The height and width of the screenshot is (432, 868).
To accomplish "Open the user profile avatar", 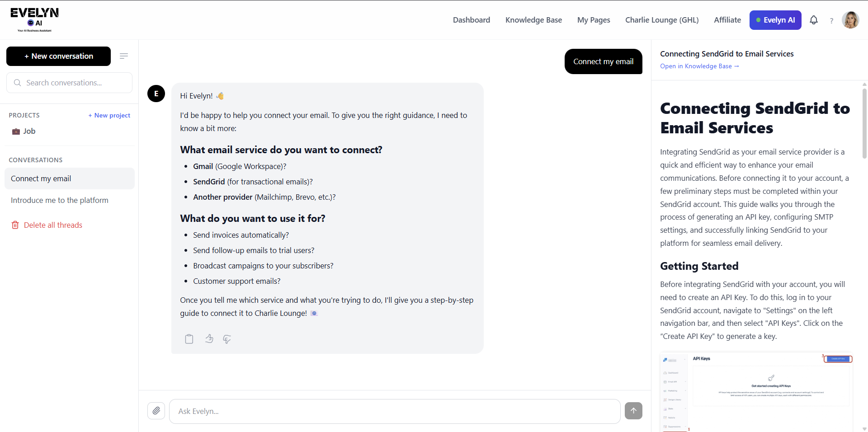I will [x=850, y=20].
